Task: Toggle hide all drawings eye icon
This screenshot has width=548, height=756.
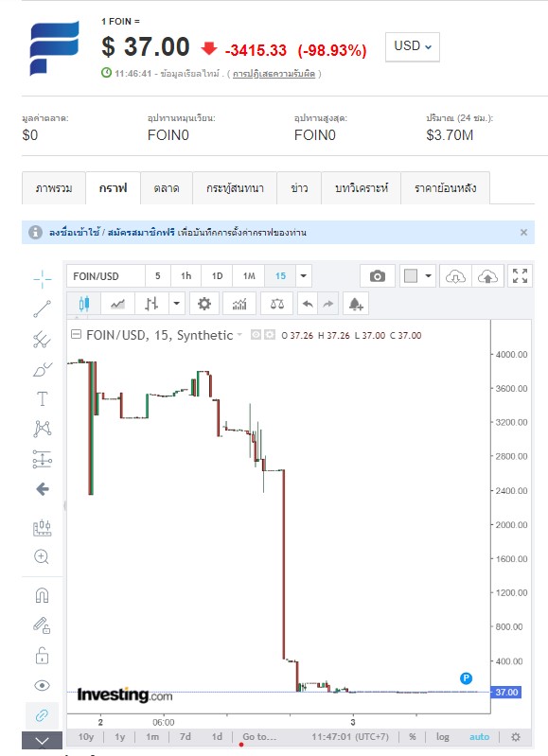Action: [x=42, y=685]
